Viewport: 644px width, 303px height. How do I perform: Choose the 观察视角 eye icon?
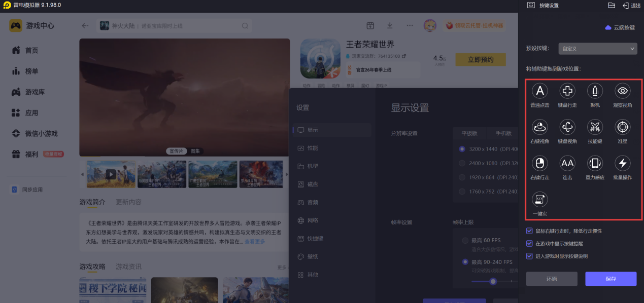point(623,91)
